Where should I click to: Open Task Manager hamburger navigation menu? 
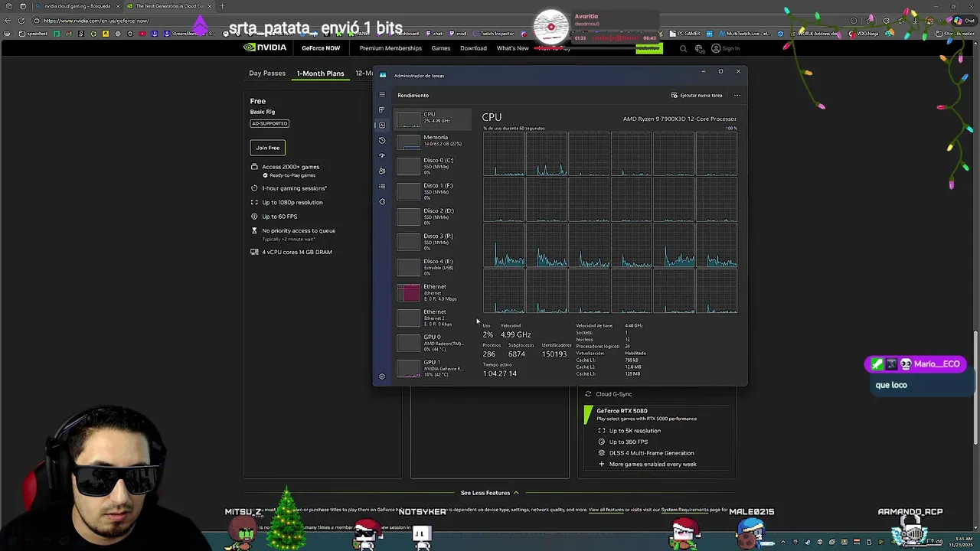click(x=382, y=95)
